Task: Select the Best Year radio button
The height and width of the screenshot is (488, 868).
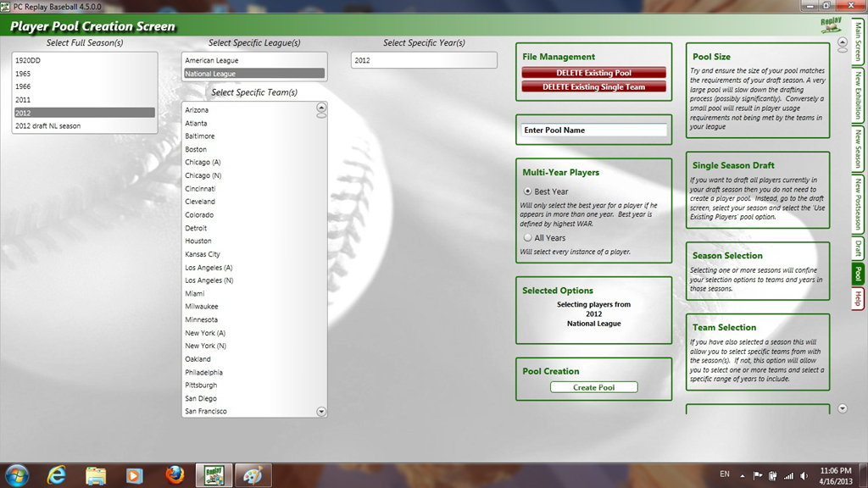Action: coord(528,191)
